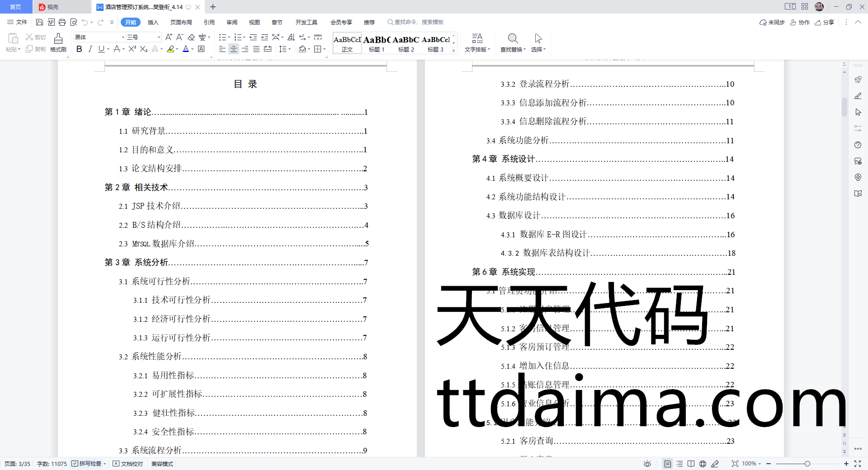Toggle document proofreading (文档校对) in status bar
Image resolution: width=868 pixels, height=470 pixels.
point(128,464)
